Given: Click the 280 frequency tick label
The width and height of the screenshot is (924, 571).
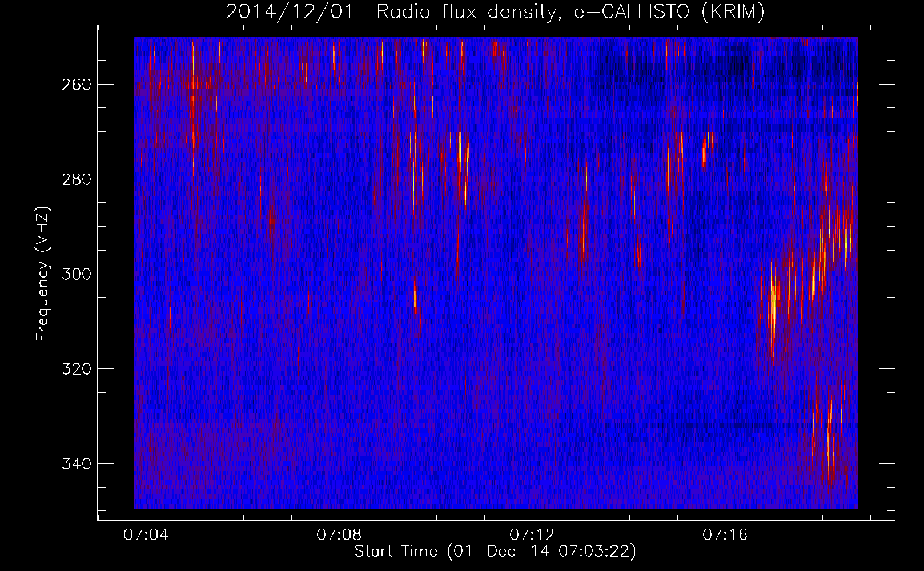Looking at the screenshot, I should [77, 179].
